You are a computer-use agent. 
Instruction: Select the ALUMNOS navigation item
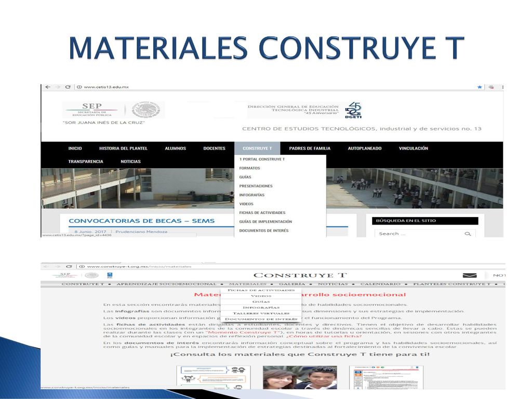tap(176, 148)
